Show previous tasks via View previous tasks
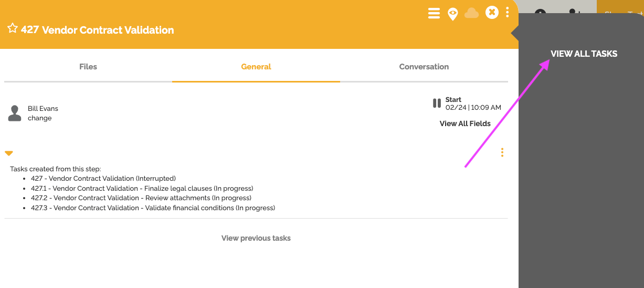The height and width of the screenshot is (288, 644). coord(256,238)
